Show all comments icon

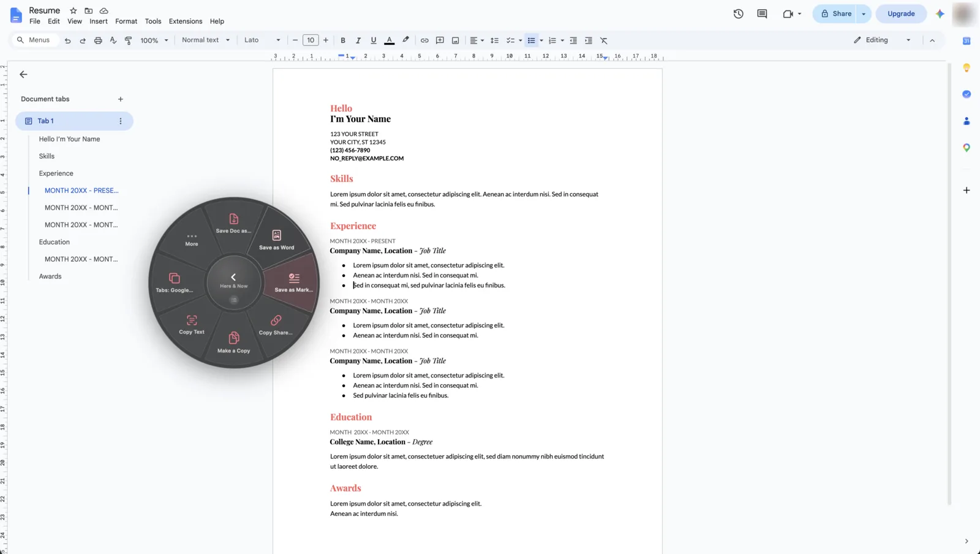(x=762, y=13)
